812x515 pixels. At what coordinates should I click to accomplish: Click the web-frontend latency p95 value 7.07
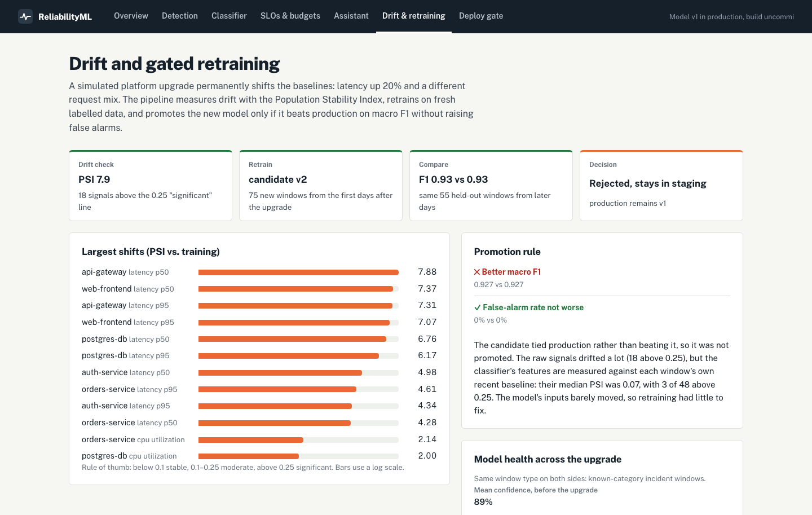pyautogui.click(x=427, y=322)
